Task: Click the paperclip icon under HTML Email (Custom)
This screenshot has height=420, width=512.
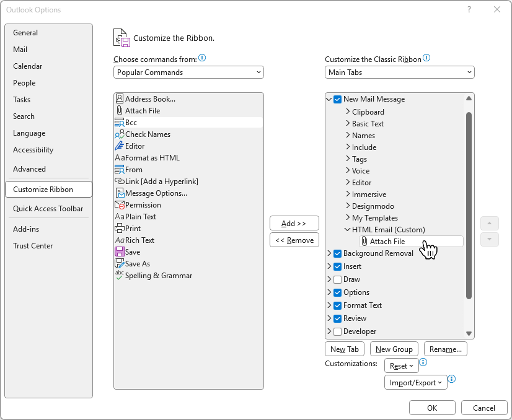Action: click(x=364, y=241)
